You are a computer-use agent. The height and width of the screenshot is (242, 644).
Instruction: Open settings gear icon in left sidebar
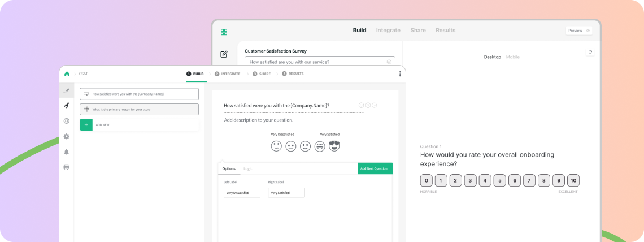point(67,136)
